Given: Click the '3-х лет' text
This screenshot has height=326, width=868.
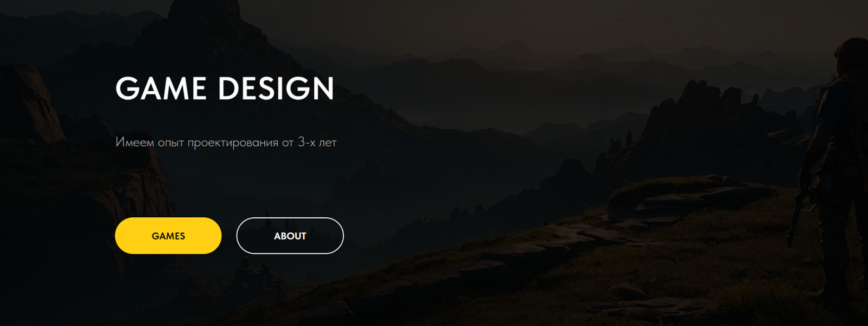Looking at the screenshot, I should 317,142.
